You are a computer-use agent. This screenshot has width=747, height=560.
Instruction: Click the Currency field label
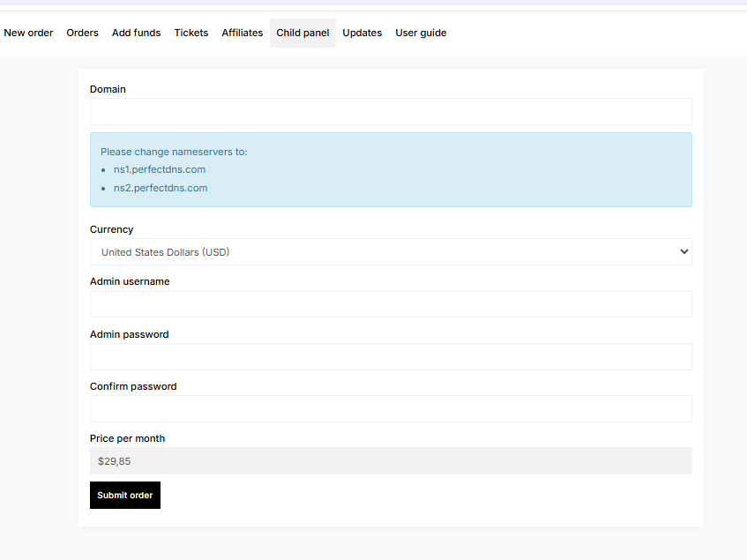click(x=111, y=229)
